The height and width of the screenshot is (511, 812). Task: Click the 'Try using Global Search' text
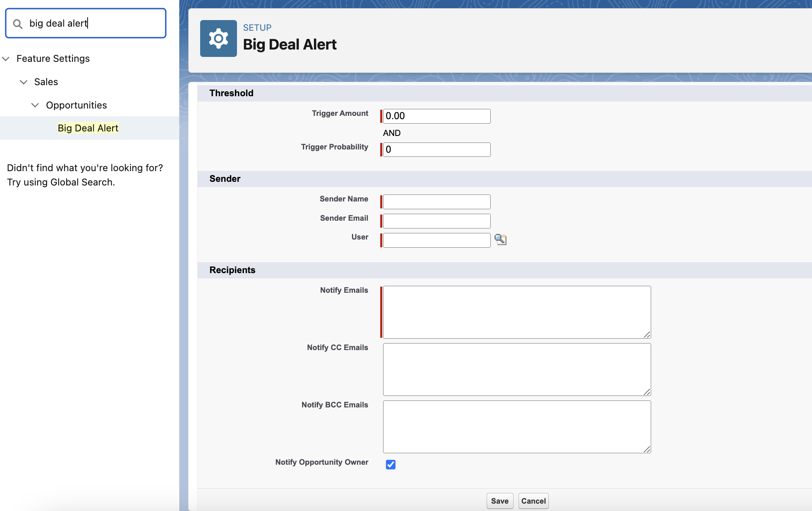click(61, 182)
